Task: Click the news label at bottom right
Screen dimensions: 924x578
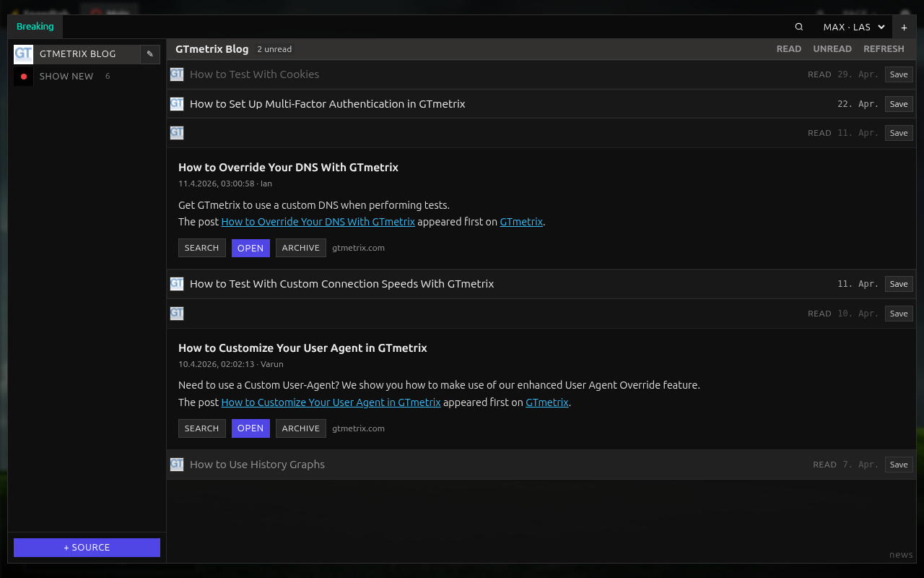Action: 901,555
